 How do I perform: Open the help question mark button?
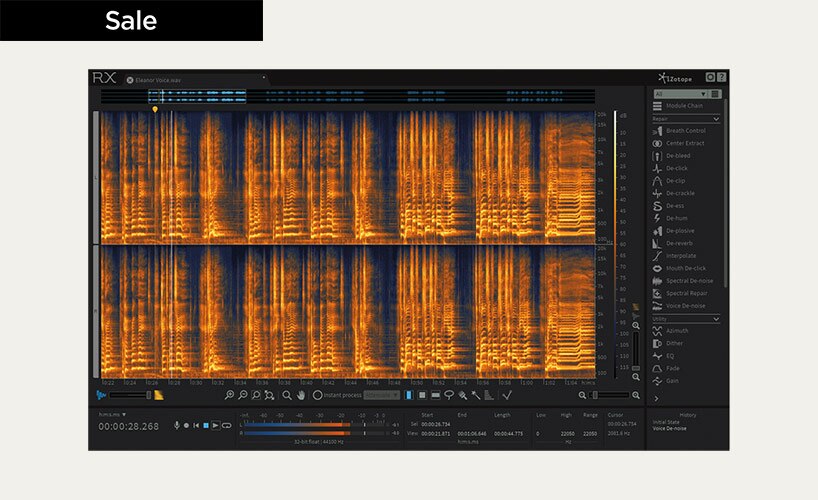click(721, 77)
